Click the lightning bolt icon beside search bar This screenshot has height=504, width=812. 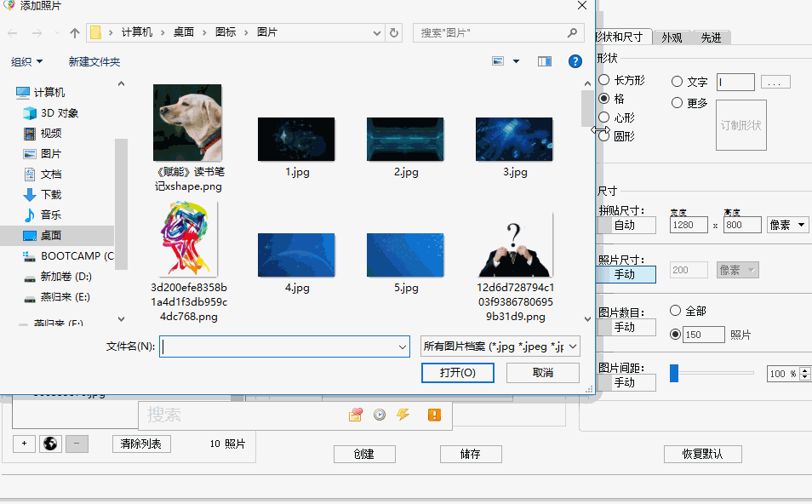click(403, 415)
